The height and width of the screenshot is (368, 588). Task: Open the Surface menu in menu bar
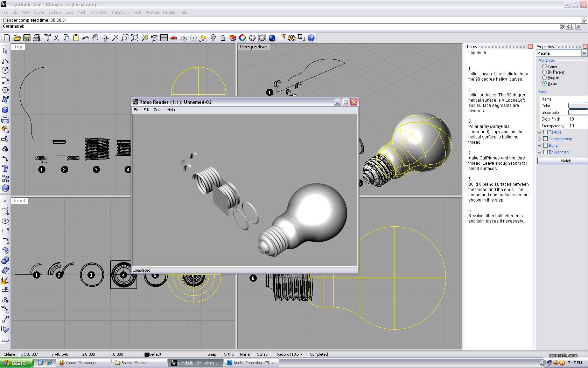55,12
